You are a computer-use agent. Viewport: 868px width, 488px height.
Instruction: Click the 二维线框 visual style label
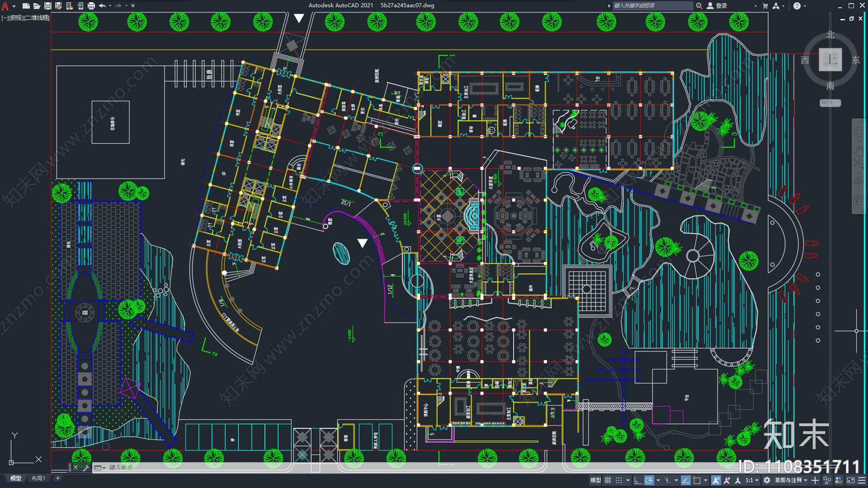click(37, 18)
